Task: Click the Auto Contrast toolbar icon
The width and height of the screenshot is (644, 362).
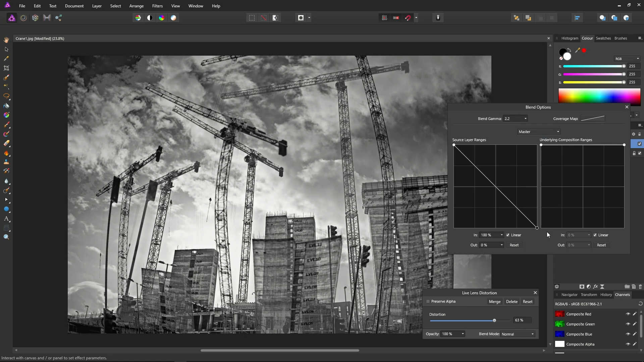Action: (150, 18)
